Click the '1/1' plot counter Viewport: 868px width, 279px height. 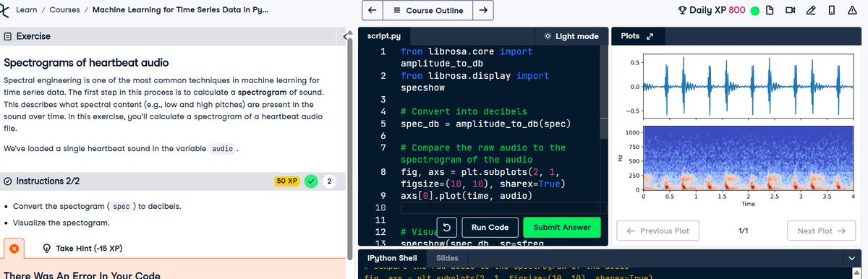coord(743,231)
